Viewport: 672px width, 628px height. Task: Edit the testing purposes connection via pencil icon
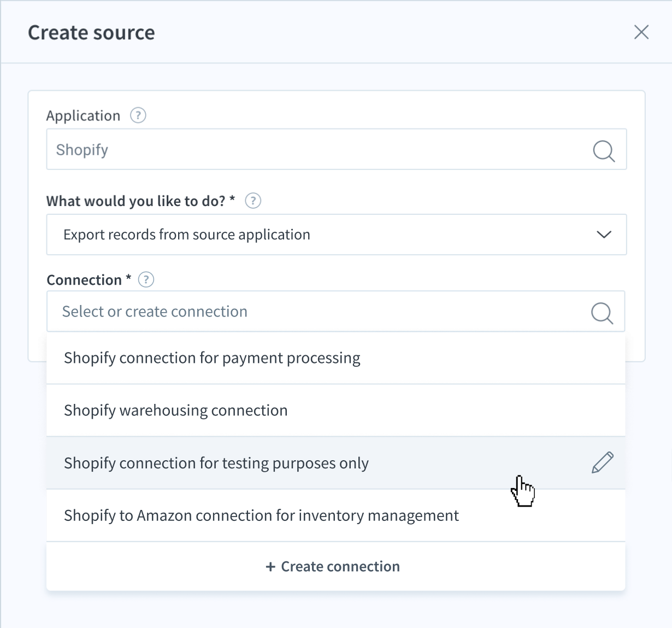pos(603,462)
